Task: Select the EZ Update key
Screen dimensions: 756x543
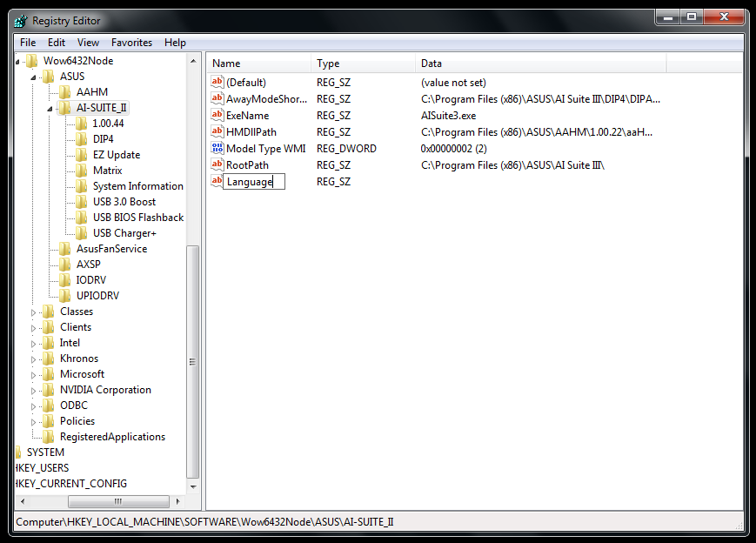Action: pyautogui.click(x=117, y=155)
